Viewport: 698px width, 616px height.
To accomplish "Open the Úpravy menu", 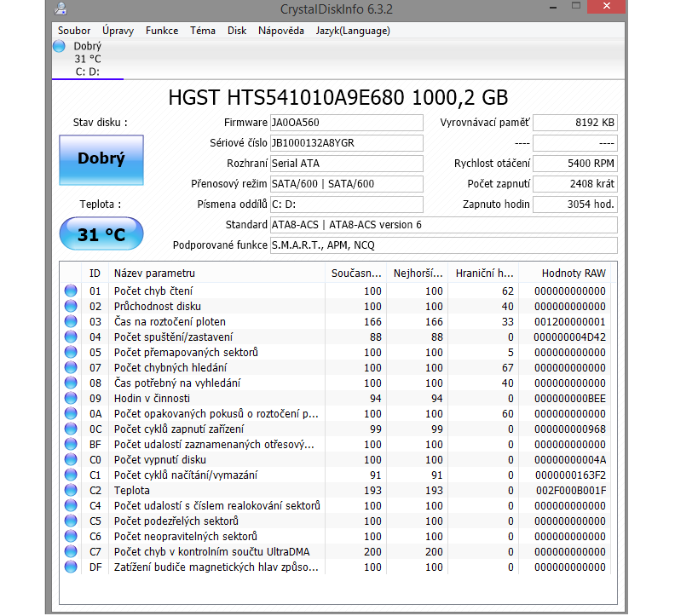I will 118,31.
